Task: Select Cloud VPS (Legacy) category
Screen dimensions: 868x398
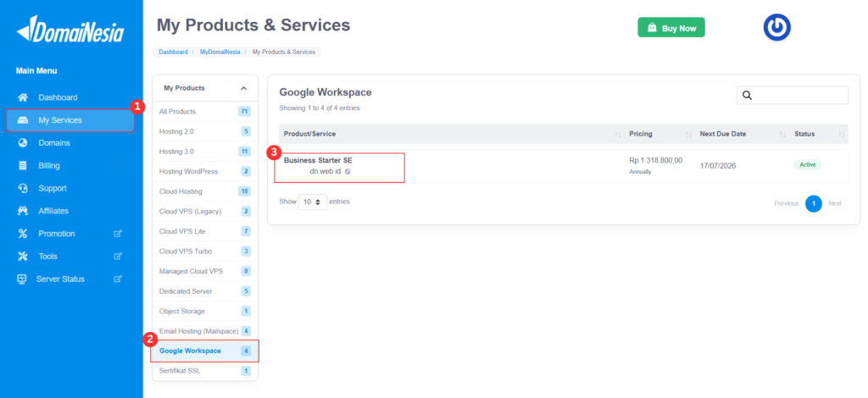Action: [x=205, y=211]
